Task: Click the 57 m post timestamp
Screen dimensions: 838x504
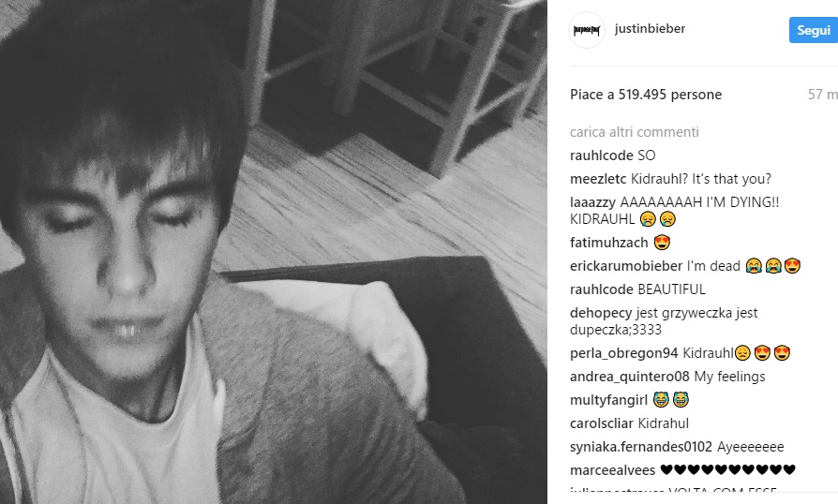Action: point(823,95)
